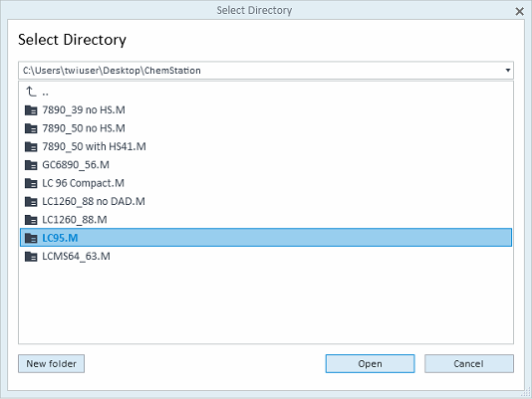
Task: Click the folder icon beside 7890_39 no HS.M
Action: click(31, 110)
